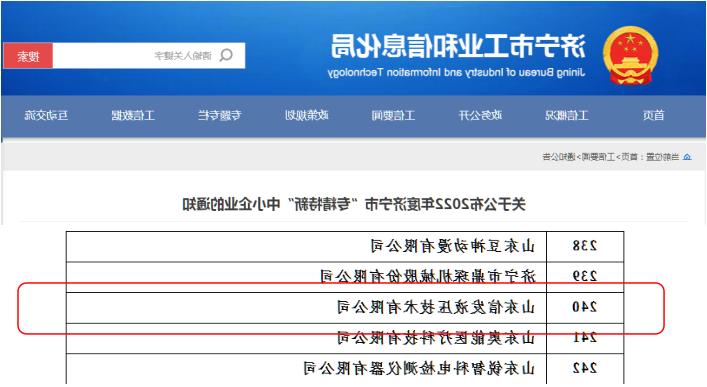Click 通知公告 link in breadcrumb

559,157
